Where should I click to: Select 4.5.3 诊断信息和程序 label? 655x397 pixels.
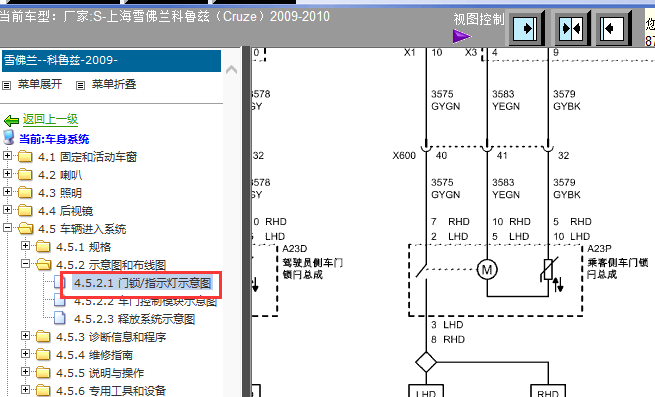[x=111, y=337]
